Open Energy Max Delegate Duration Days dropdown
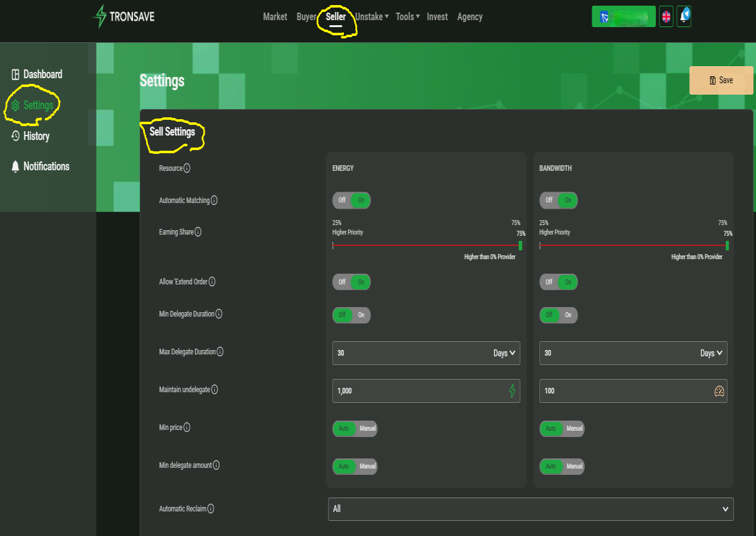 coord(505,353)
